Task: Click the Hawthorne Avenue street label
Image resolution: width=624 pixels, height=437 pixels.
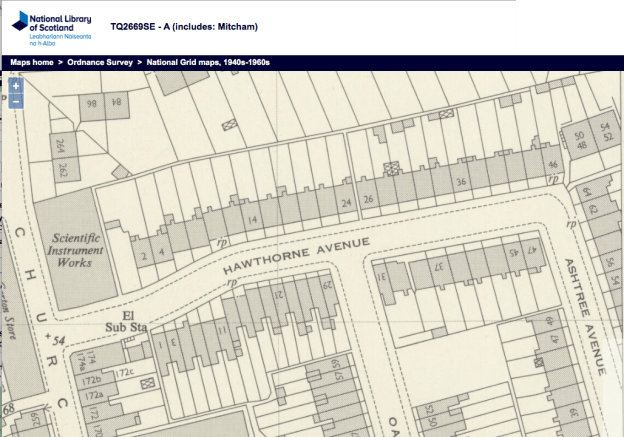Action: (x=297, y=256)
